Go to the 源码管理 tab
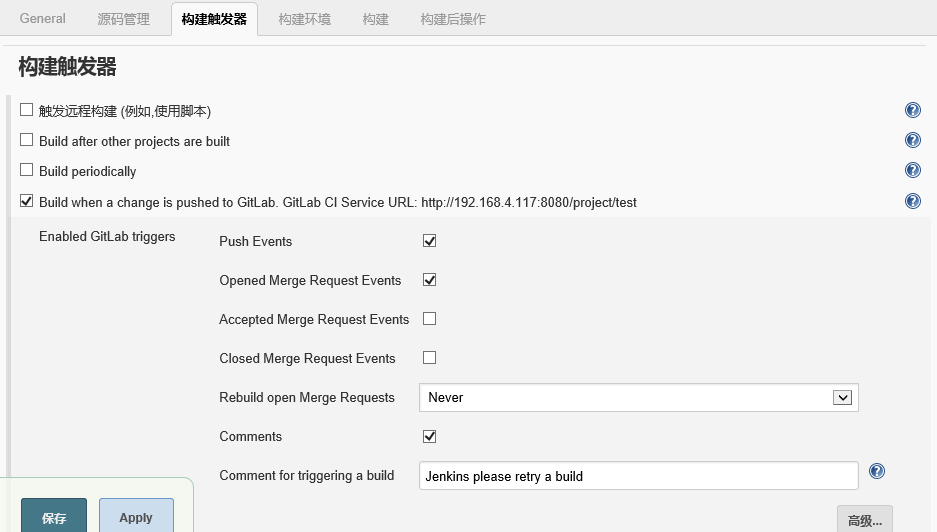This screenshot has height=532, width=937. pos(124,19)
